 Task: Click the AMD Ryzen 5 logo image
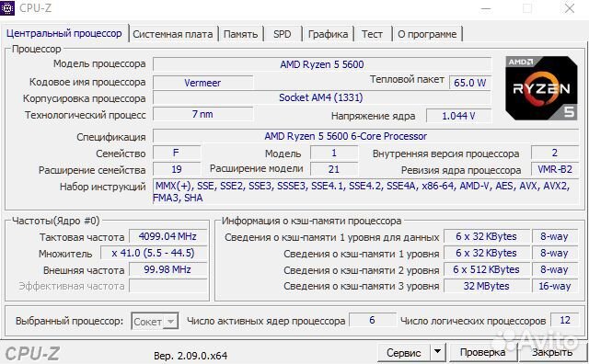coord(541,88)
